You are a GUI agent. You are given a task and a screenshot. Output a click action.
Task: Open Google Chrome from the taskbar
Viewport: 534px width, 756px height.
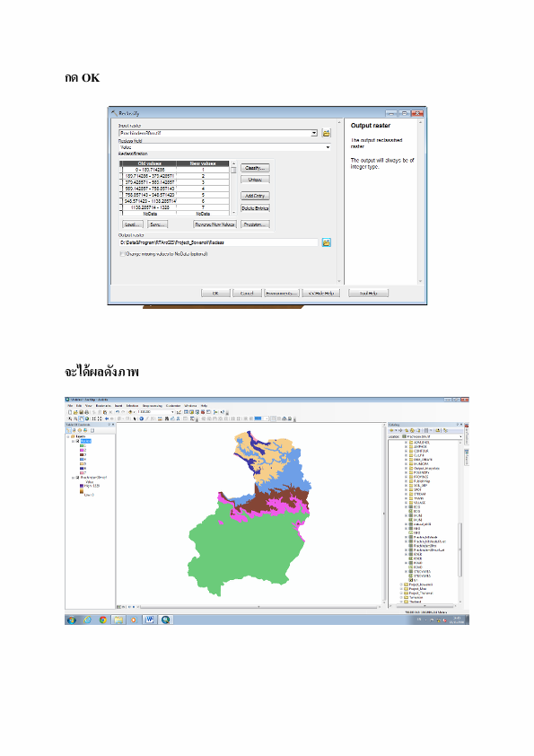(102, 620)
